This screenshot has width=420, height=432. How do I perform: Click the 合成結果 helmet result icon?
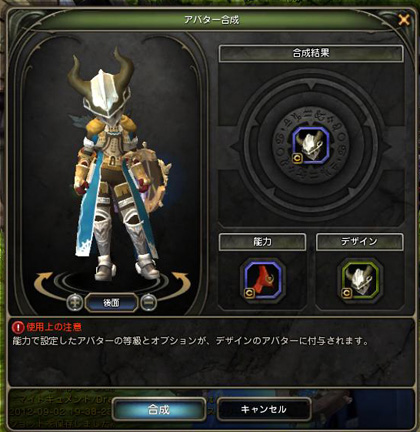(x=311, y=146)
